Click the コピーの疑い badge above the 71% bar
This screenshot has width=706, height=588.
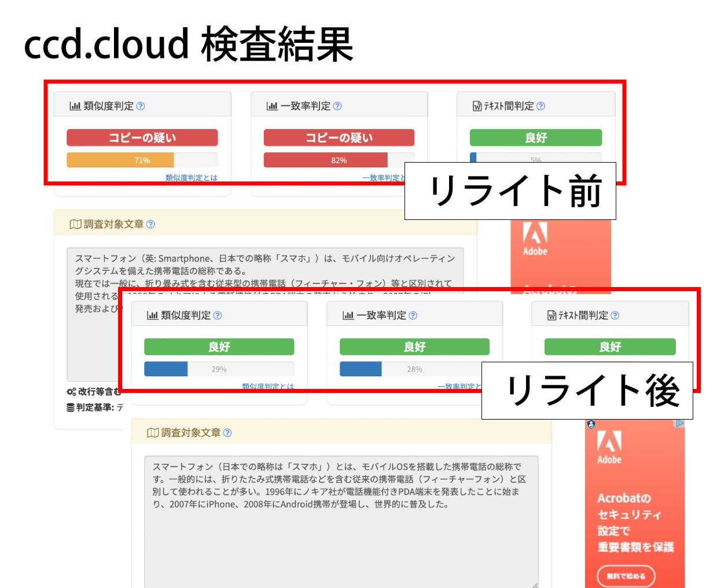[x=142, y=138]
